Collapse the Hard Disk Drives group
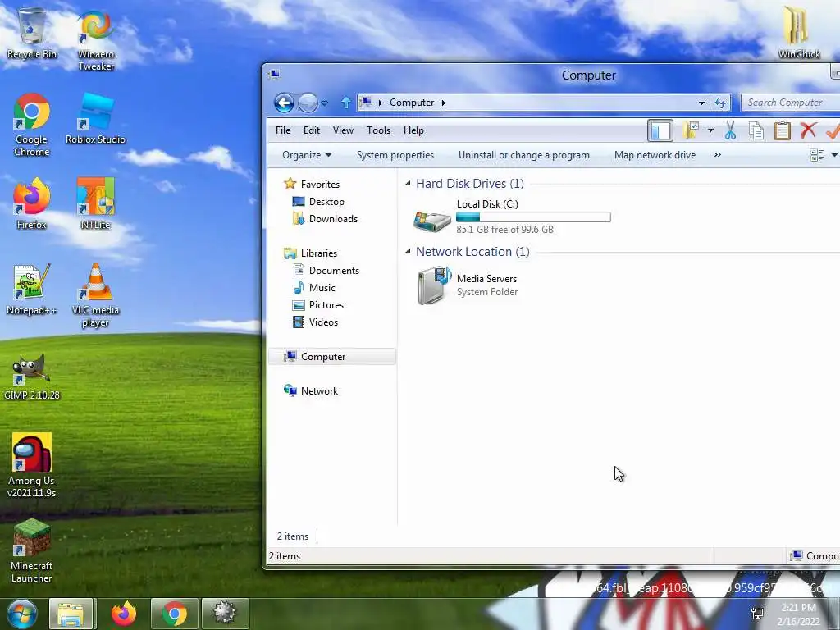The width and height of the screenshot is (840, 630). 408,183
